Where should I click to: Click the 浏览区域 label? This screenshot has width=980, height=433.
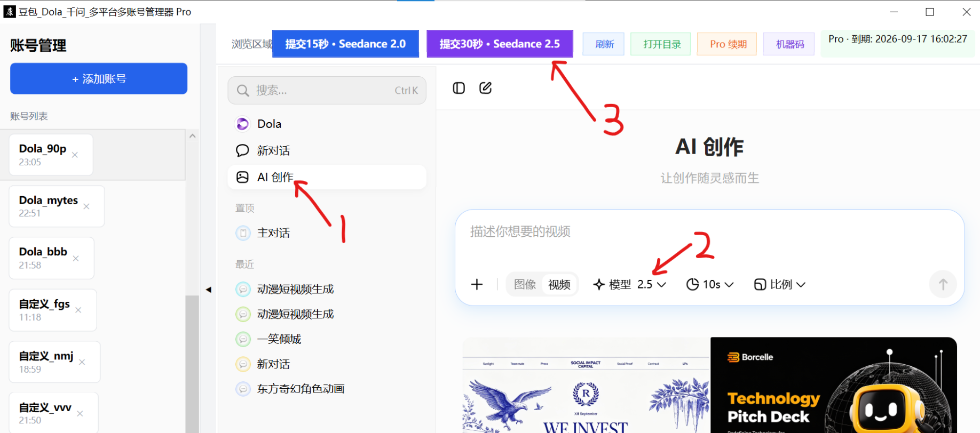tap(251, 44)
